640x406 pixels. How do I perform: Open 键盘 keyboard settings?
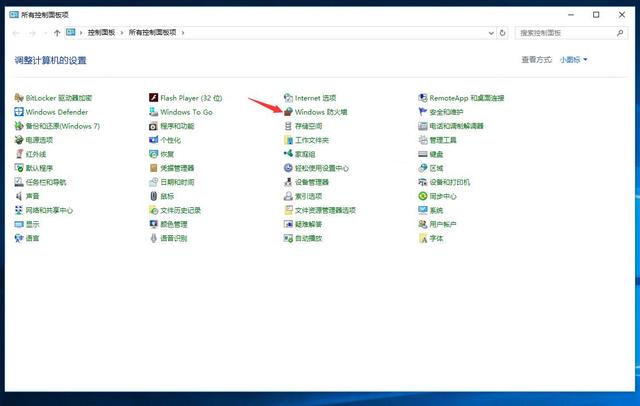[x=431, y=154]
